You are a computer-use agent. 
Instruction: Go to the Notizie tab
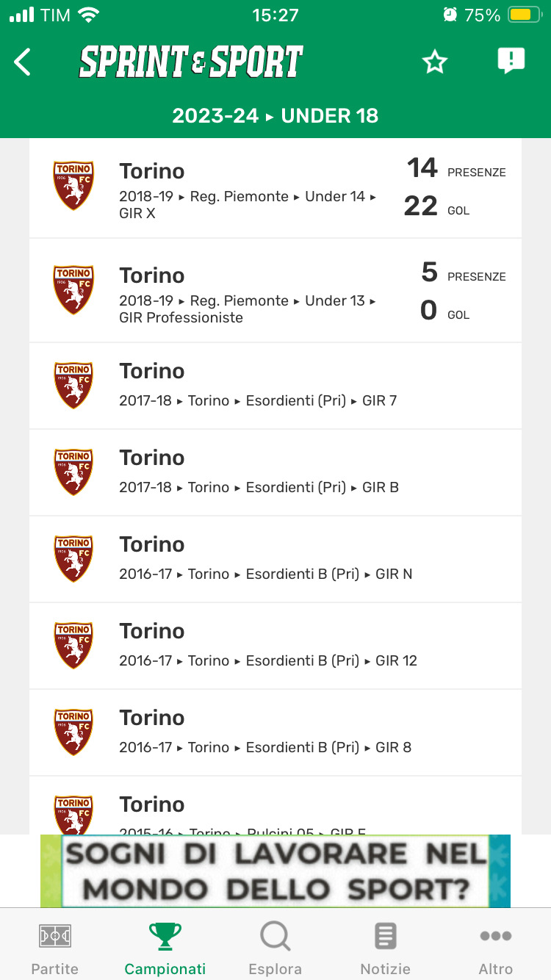pyautogui.click(x=386, y=948)
